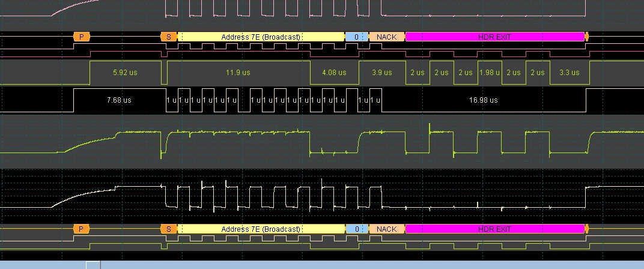The height and width of the screenshot is (269, 644).
Task: Click the 7.68 us clock timing label
Action: point(119,100)
